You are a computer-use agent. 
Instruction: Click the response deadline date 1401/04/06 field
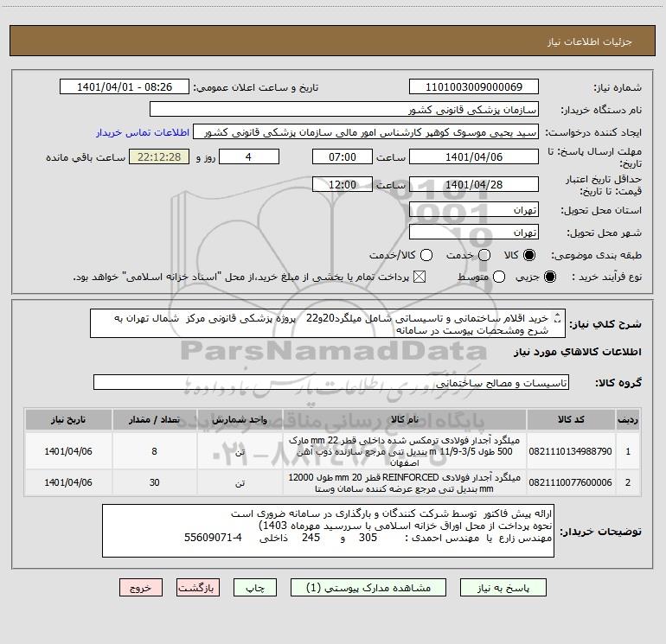[474, 156]
